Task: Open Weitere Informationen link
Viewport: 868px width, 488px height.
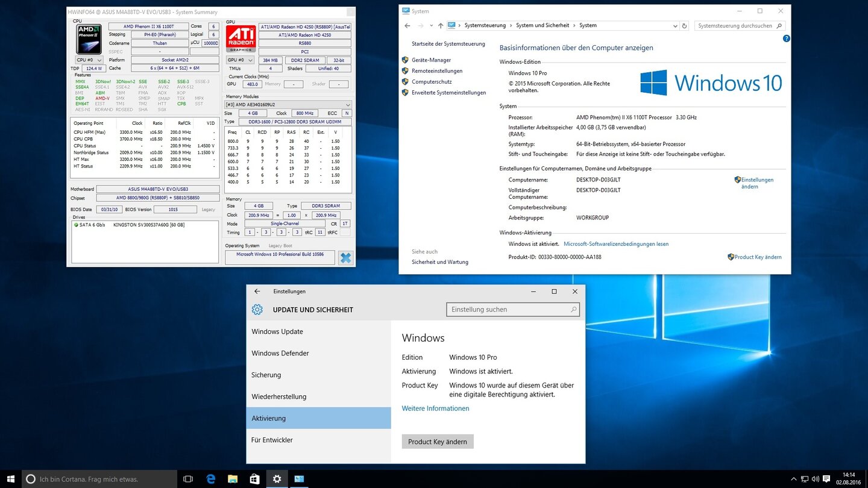Action: click(435, 408)
